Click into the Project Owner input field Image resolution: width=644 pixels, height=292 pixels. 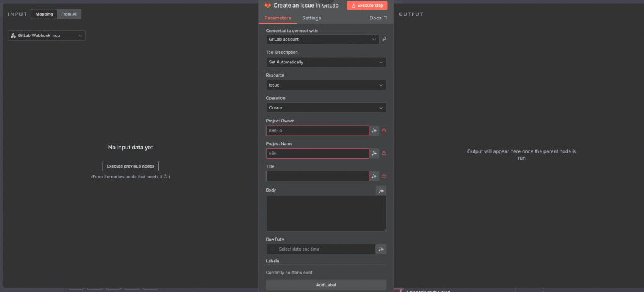[x=317, y=131]
